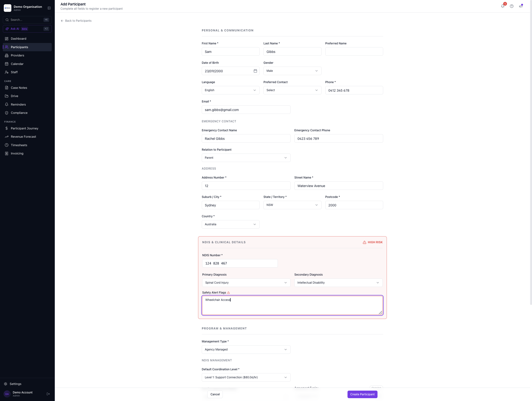Expand the Gender dropdown

click(x=292, y=71)
